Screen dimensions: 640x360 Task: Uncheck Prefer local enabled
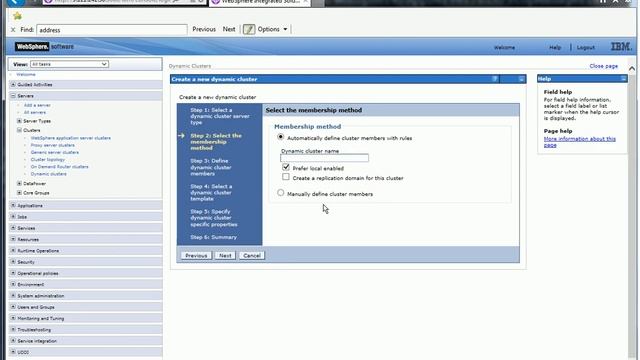tap(286, 167)
